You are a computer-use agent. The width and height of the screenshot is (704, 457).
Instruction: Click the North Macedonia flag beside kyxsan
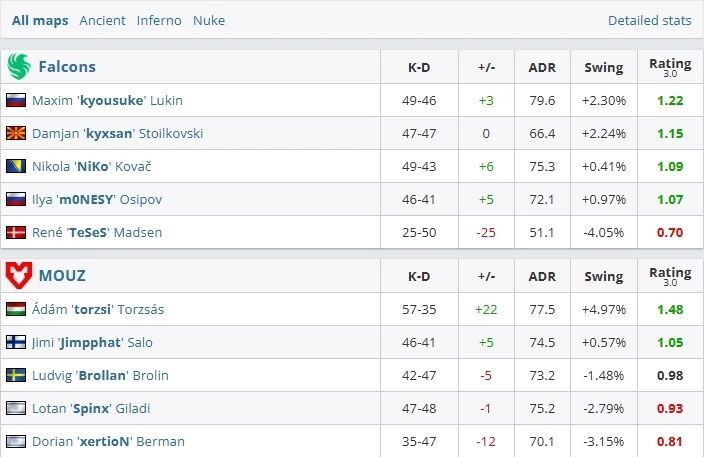(16, 133)
